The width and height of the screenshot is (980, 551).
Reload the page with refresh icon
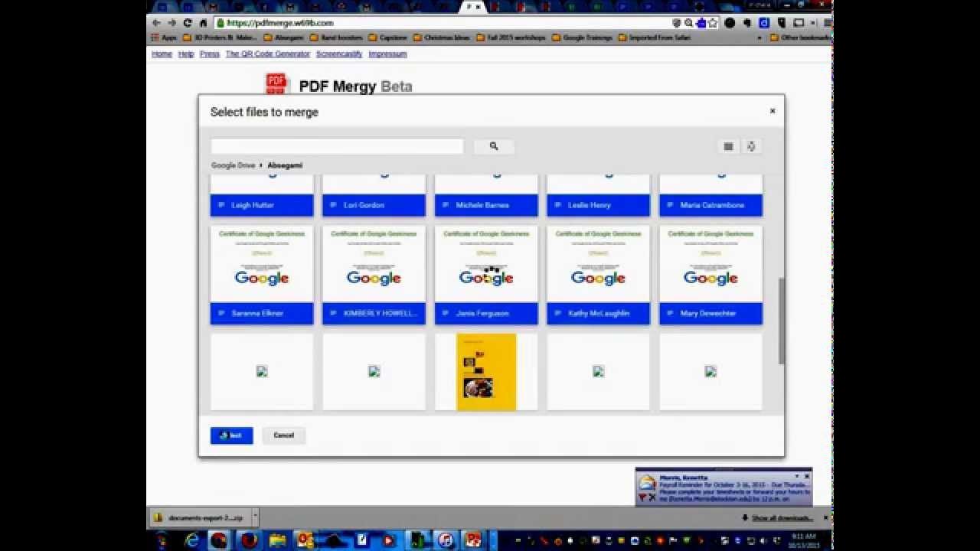(x=188, y=23)
